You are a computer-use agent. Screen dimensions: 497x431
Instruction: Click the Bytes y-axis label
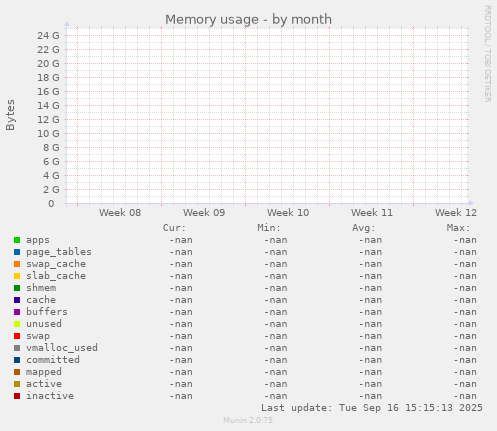(10, 115)
